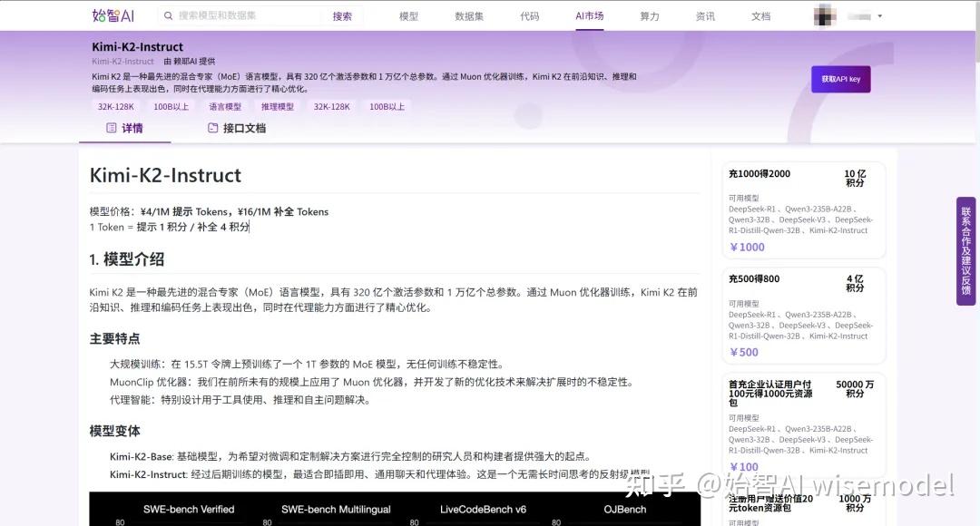Toggle the 语言模型 filter tag
Image resolution: width=980 pixels, height=526 pixels.
(x=224, y=106)
